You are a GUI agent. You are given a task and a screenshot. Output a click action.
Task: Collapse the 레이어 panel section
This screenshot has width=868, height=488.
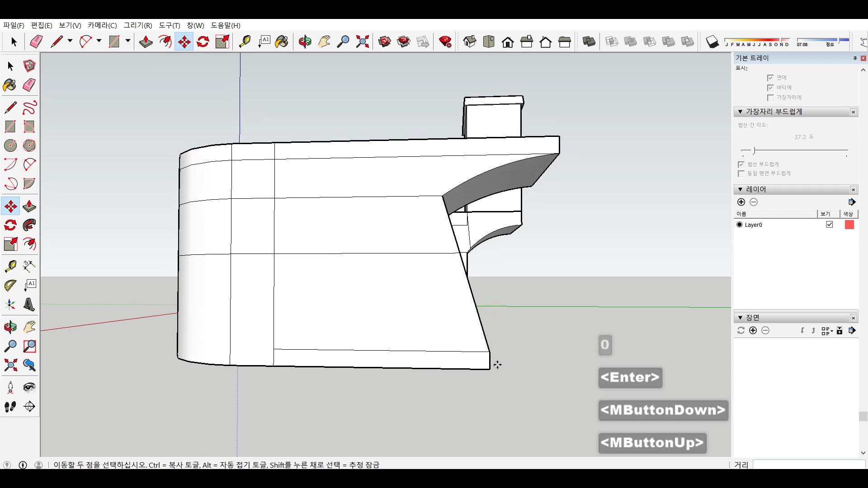click(740, 189)
